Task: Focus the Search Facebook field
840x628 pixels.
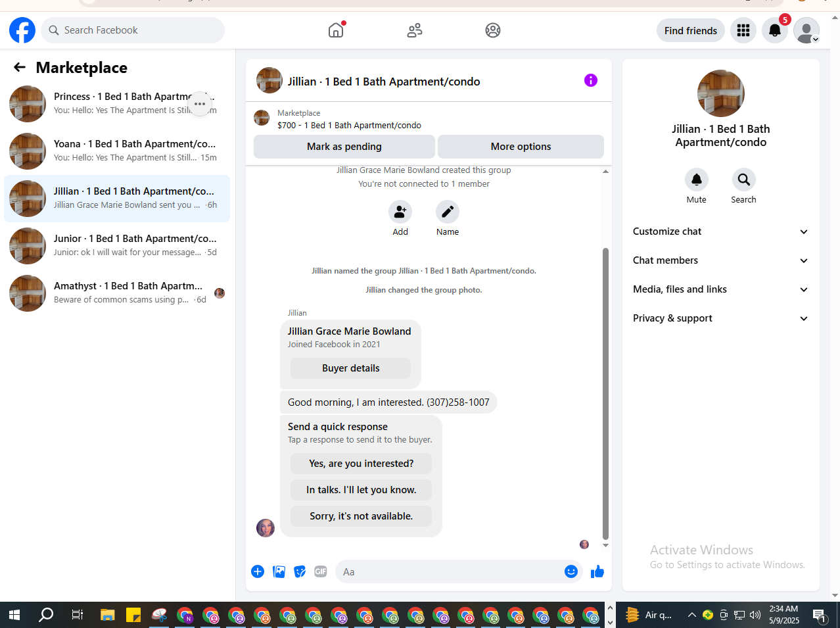Action: (x=133, y=30)
